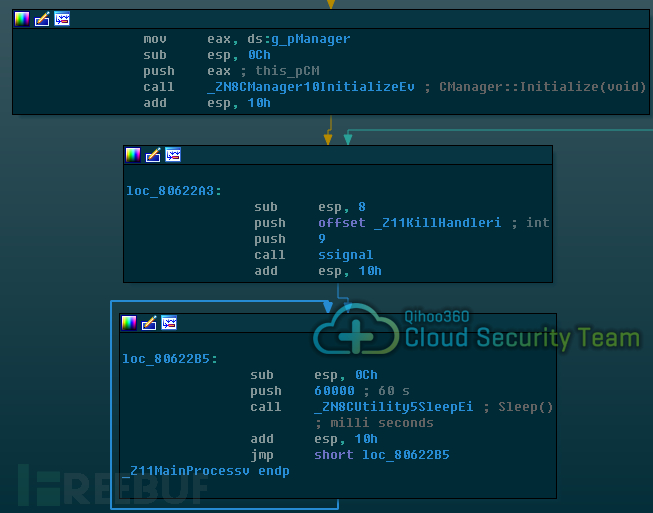Click _Z11KillHandleri offset operand

437,223
